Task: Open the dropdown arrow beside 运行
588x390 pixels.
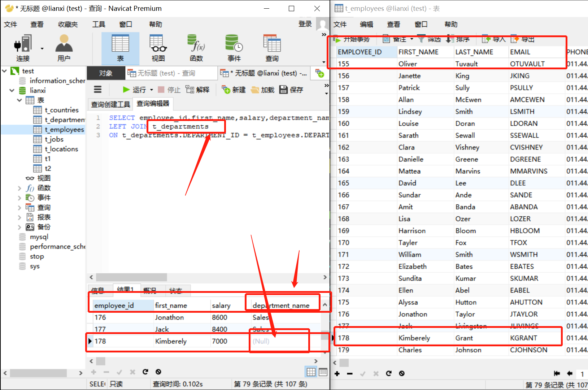Action: point(152,90)
